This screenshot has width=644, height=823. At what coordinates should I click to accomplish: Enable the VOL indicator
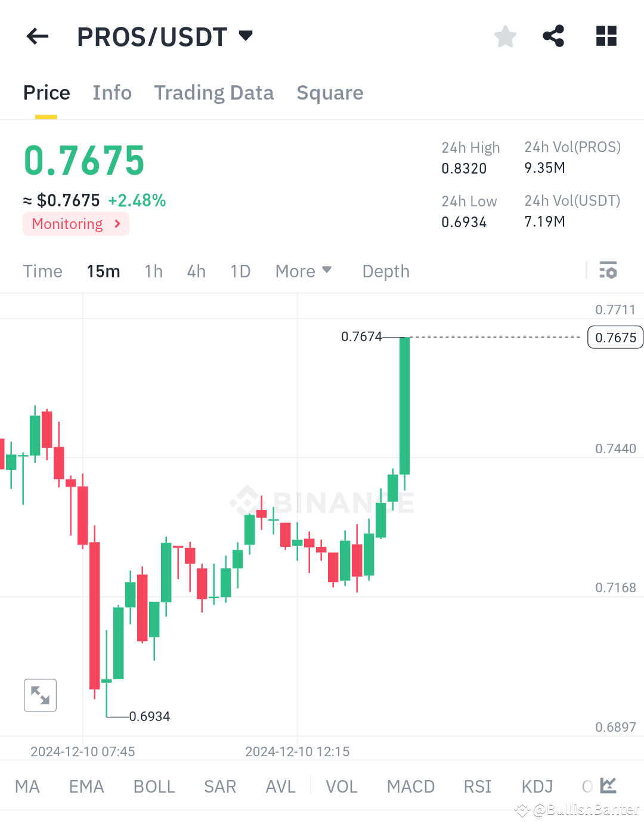(x=341, y=786)
